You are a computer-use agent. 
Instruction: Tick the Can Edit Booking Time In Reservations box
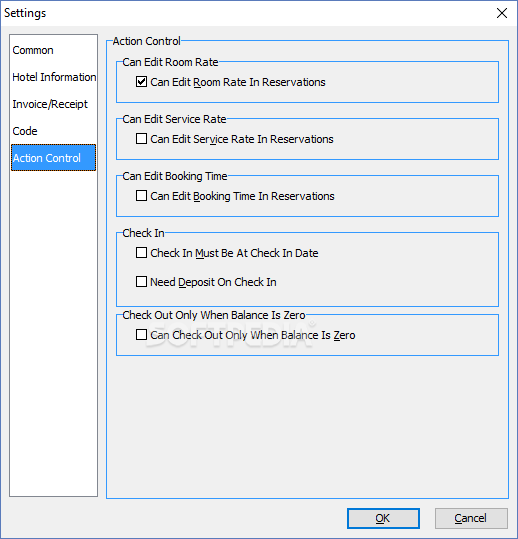pos(141,196)
